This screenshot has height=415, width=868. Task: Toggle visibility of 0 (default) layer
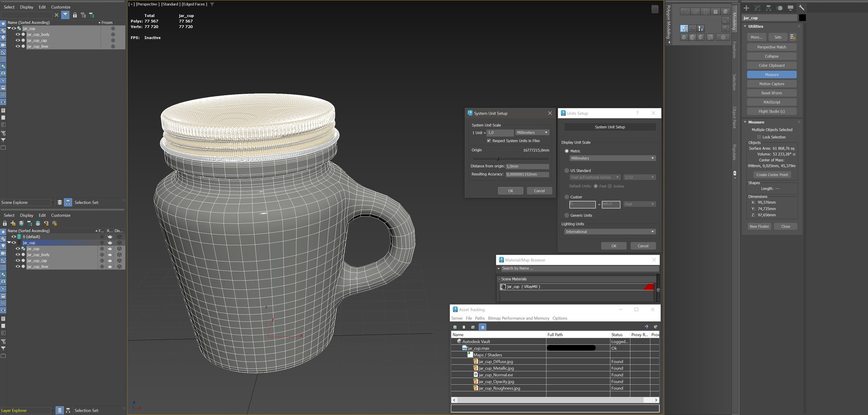(14, 237)
